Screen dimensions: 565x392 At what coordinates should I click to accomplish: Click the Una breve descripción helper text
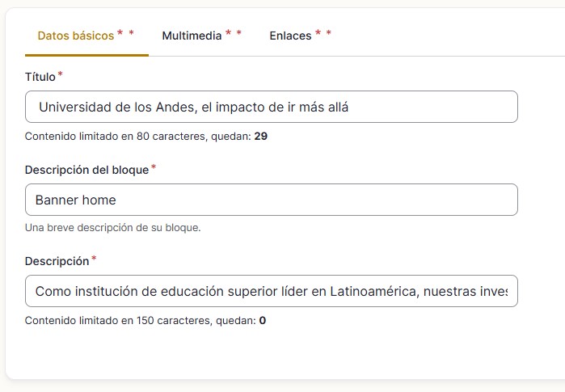[x=112, y=227]
